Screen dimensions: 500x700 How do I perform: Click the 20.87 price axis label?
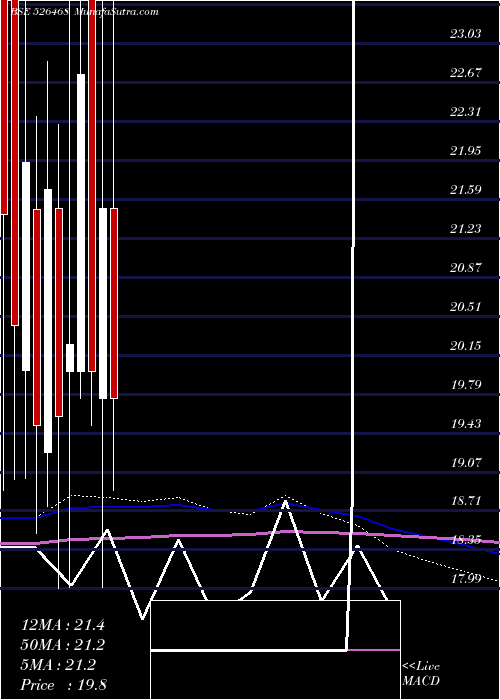click(x=466, y=268)
